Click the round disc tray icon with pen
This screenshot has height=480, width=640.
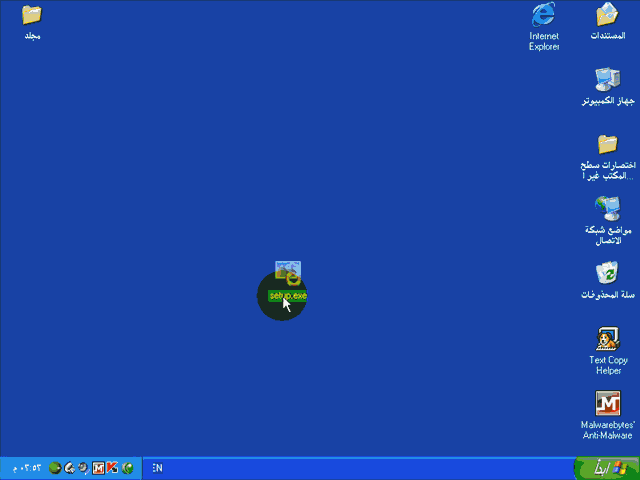(x=84, y=468)
